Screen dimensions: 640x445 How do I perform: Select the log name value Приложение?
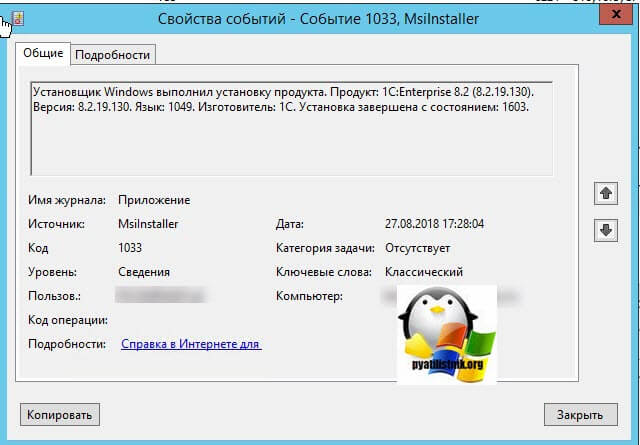pos(154,200)
